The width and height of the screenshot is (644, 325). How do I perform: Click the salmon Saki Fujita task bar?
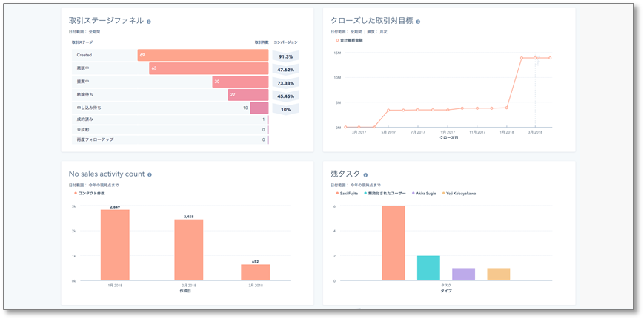click(394, 243)
